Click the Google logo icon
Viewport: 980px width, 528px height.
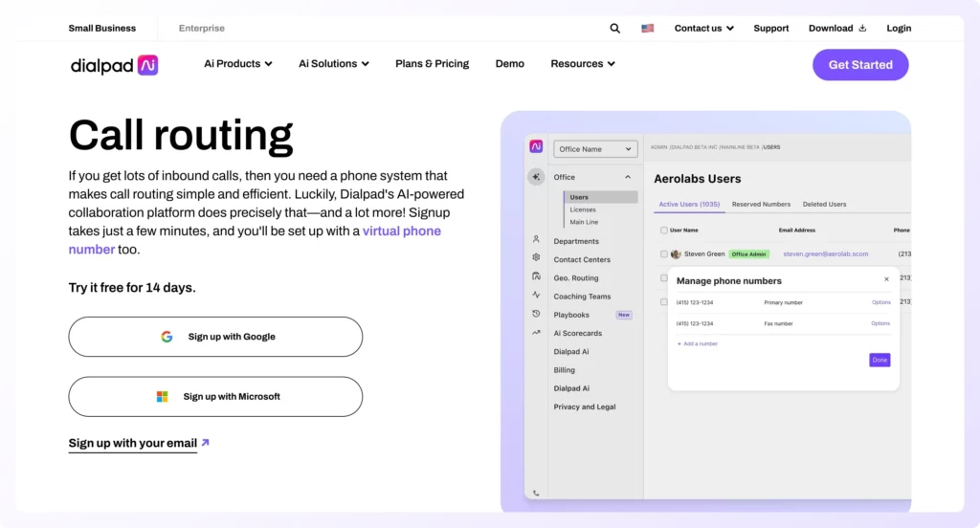[x=167, y=337]
